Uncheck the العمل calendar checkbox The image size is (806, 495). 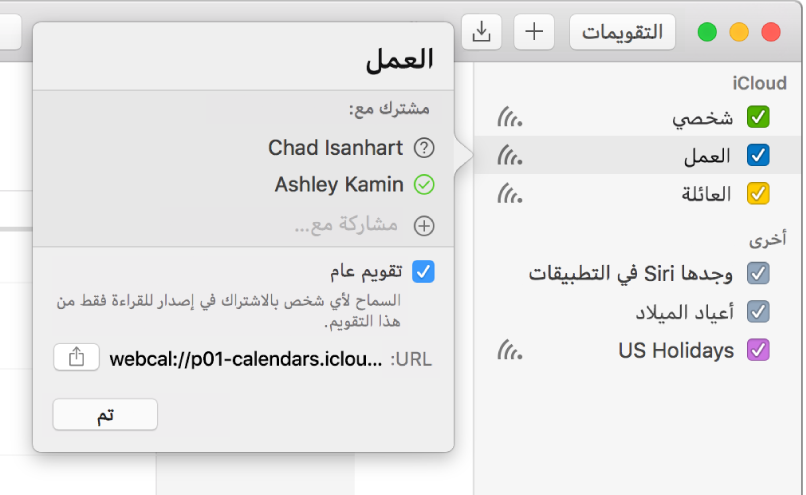pos(758,155)
